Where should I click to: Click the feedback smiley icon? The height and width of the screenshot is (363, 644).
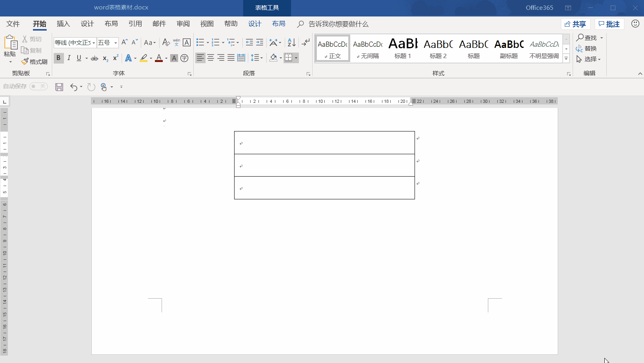635,24
